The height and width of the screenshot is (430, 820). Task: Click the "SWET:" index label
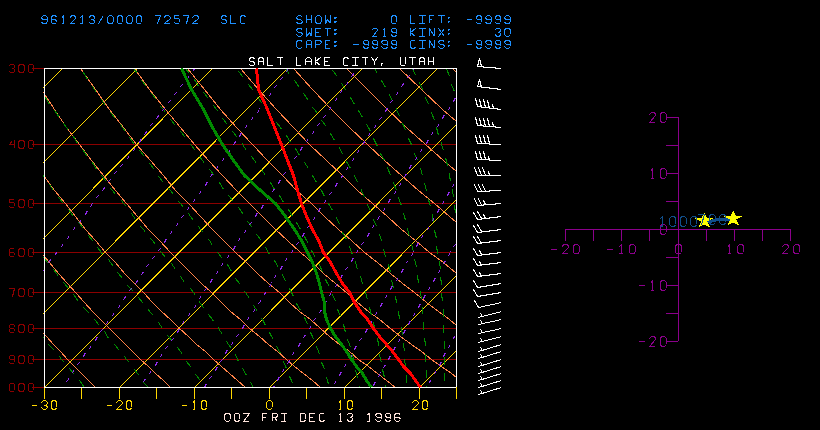(x=317, y=32)
